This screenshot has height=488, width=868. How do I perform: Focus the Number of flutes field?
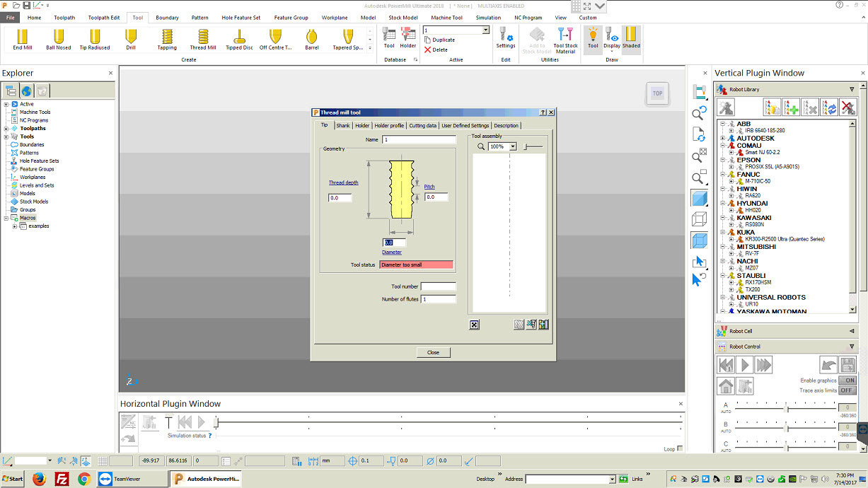[x=439, y=299]
